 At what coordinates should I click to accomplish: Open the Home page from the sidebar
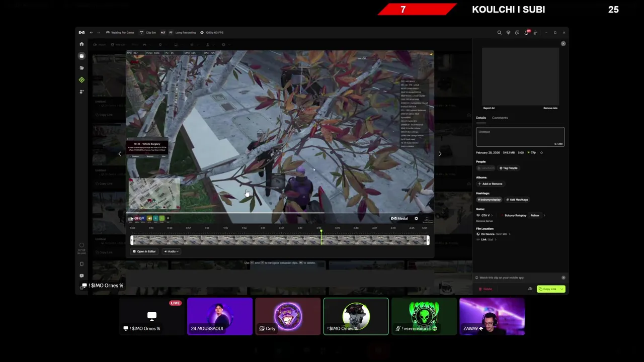coord(82,44)
